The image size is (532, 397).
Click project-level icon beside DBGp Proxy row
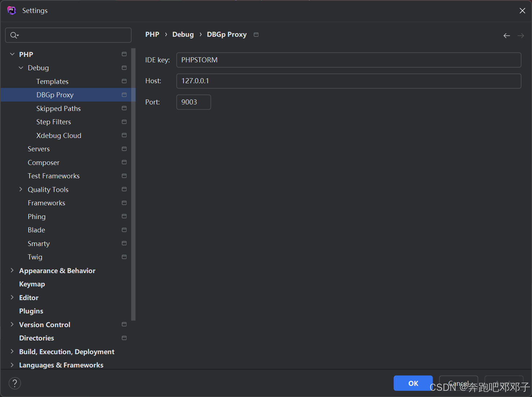124,95
